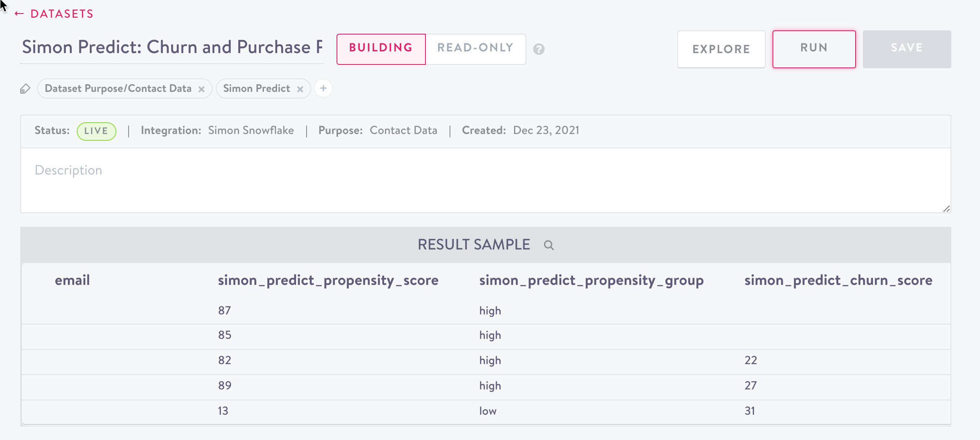The height and width of the screenshot is (440, 980).
Task: Switch to Building mode
Action: (381, 49)
